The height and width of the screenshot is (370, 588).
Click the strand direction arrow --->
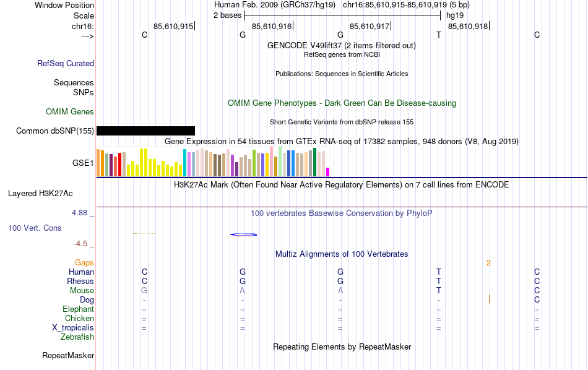pyautogui.click(x=88, y=36)
